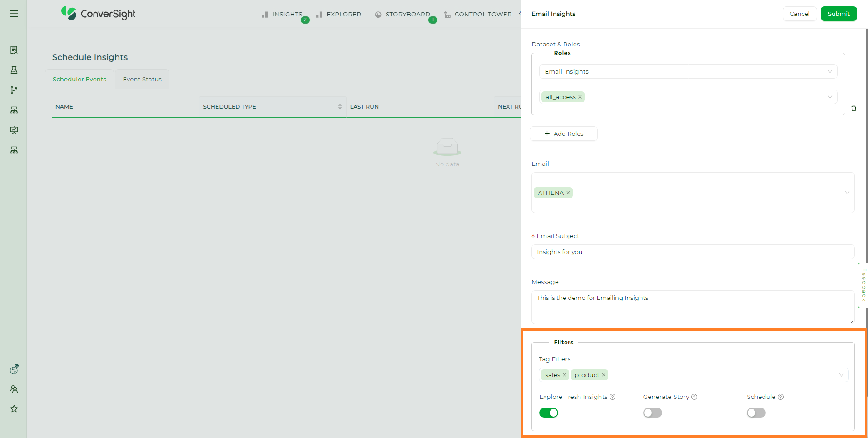The width and height of the screenshot is (868, 438).
Task: Open the hamburger menu
Action: point(14,14)
